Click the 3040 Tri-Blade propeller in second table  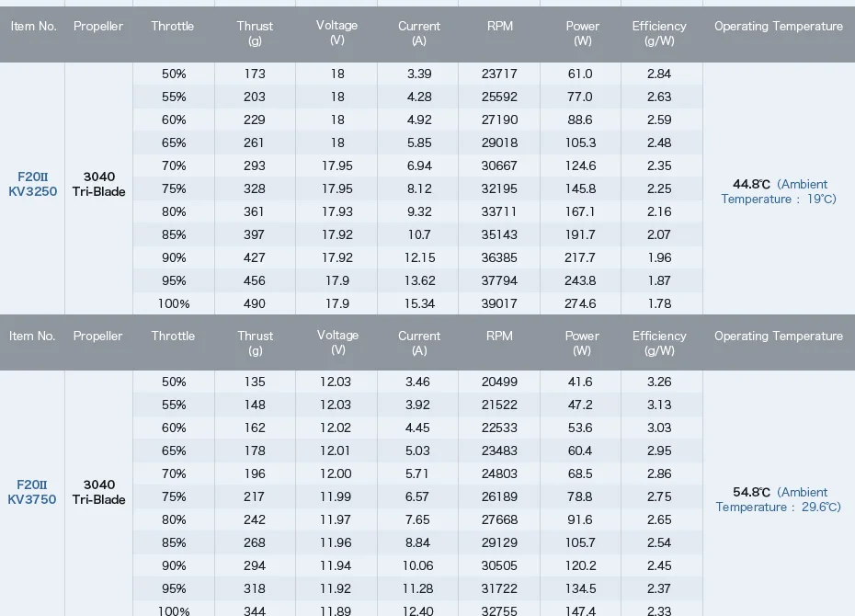tap(98, 492)
